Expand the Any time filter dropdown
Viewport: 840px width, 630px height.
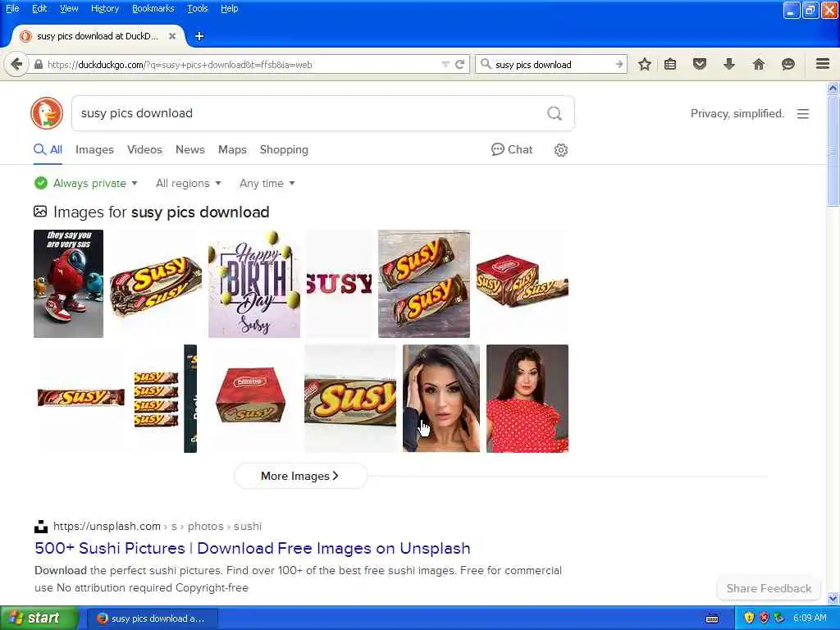pyautogui.click(x=267, y=183)
